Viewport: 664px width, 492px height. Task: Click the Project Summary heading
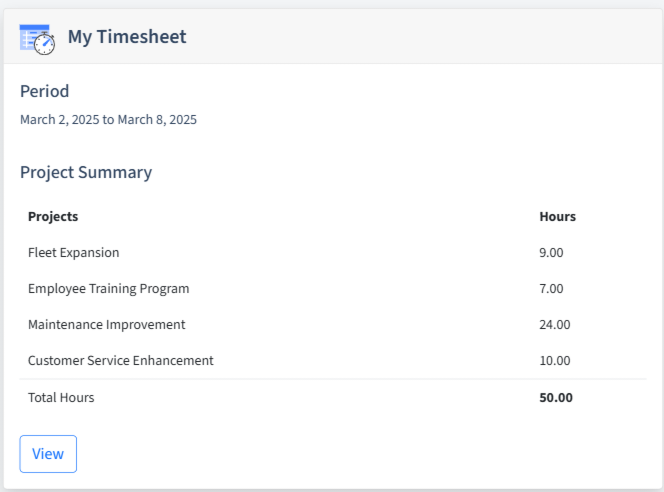86,172
